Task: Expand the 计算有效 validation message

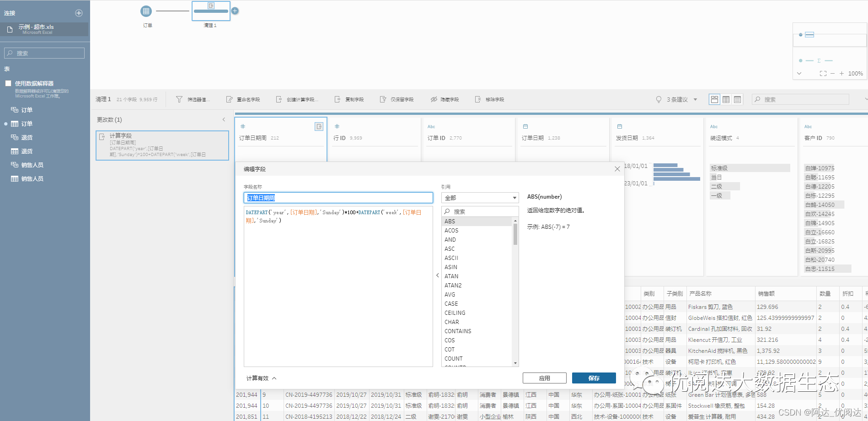Action: click(x=262, y=378)
